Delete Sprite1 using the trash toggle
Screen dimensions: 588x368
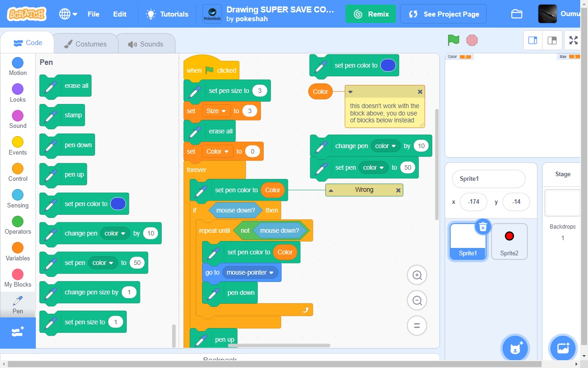click(483, 226)
